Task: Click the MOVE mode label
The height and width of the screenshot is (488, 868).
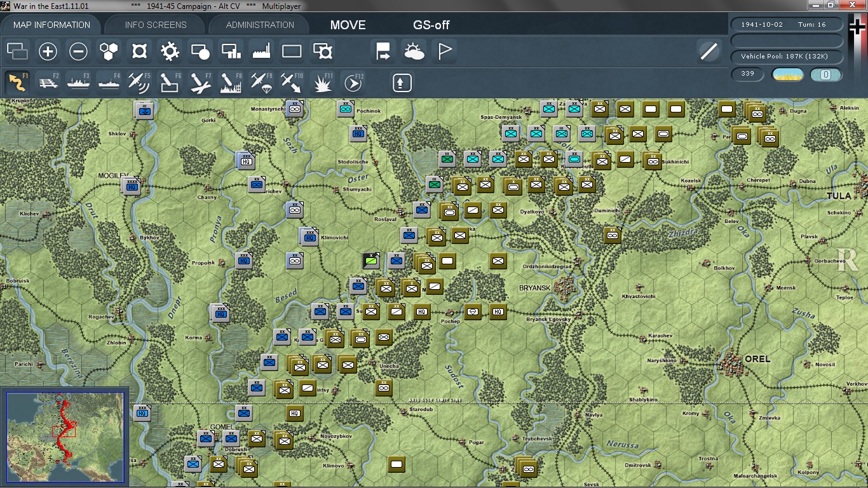Action: (x=348, y=25)
